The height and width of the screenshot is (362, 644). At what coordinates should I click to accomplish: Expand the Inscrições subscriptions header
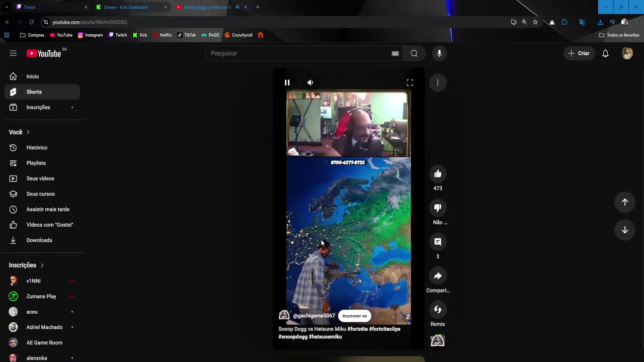point(26,265)
